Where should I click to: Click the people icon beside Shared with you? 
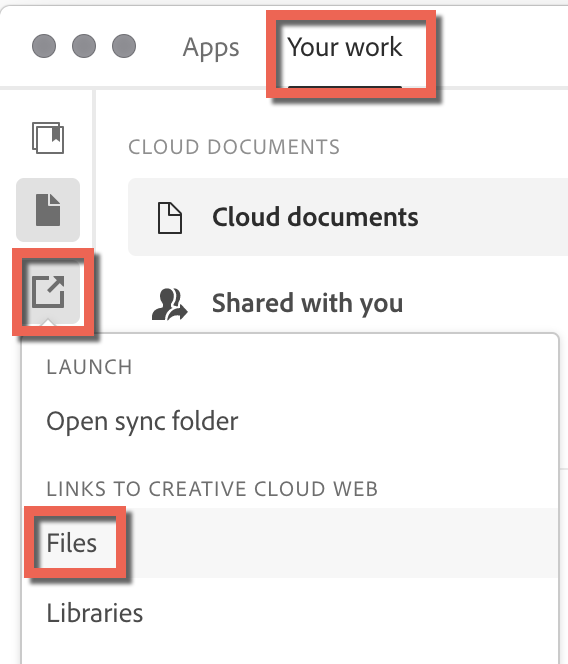click(x=169, y=304)
